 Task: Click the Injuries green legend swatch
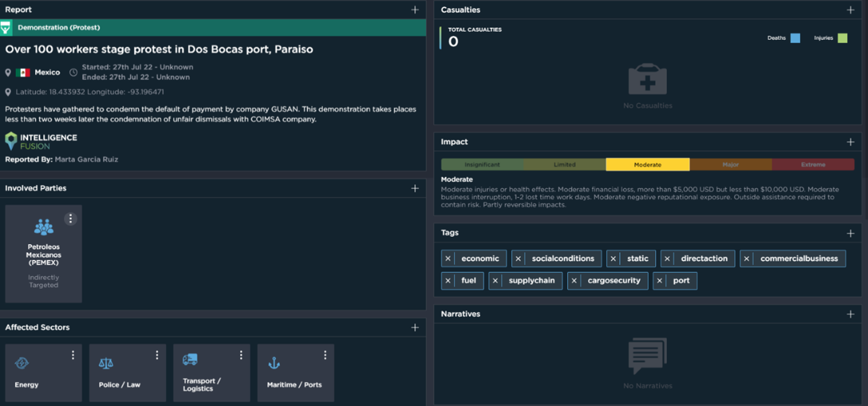click(x=842, y=38)
